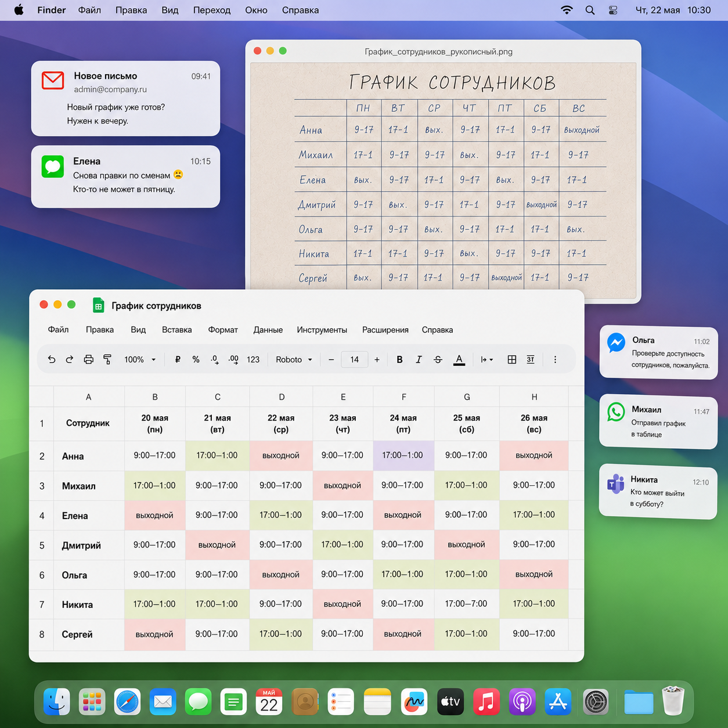The width and height of the screenshot is (728, 728).
Task: Decrease decimal places
Action: pyautogui.click(x=215, y=359)
